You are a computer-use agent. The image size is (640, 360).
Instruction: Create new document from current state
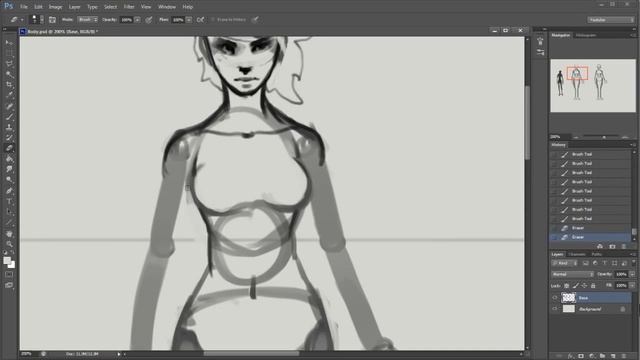pyautogui.click(x=600, y=246)
